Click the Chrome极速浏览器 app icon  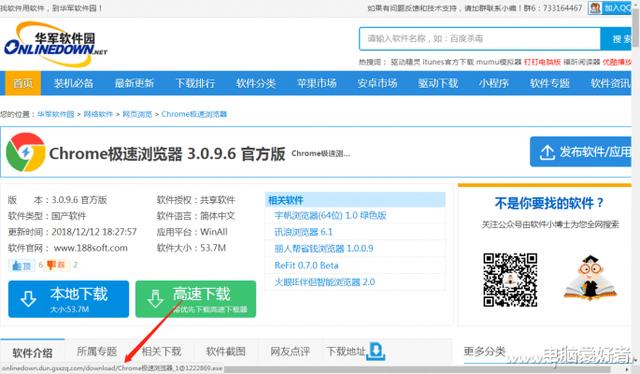[x=25, y=152]
